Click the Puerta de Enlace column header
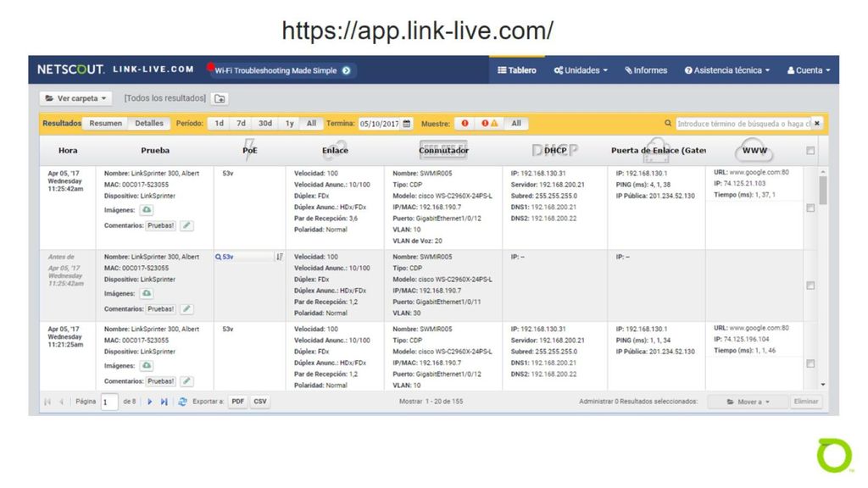This screenshot has height=488, width=868. pos(658,151)
